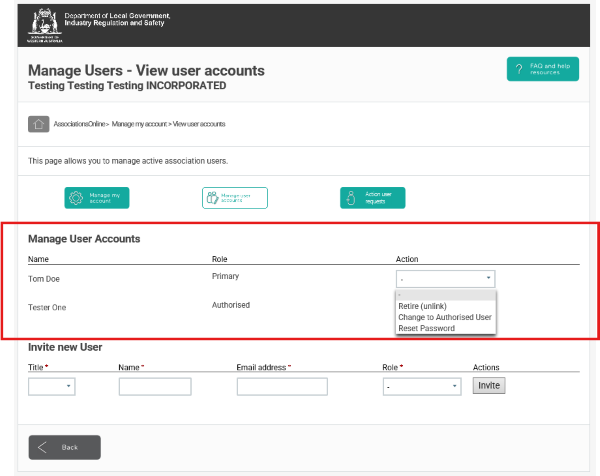Image resolution: width=600 pixels, height=476 pixels.
Task: Follow the Manage my account breadcrumb link
Action: 139,124
